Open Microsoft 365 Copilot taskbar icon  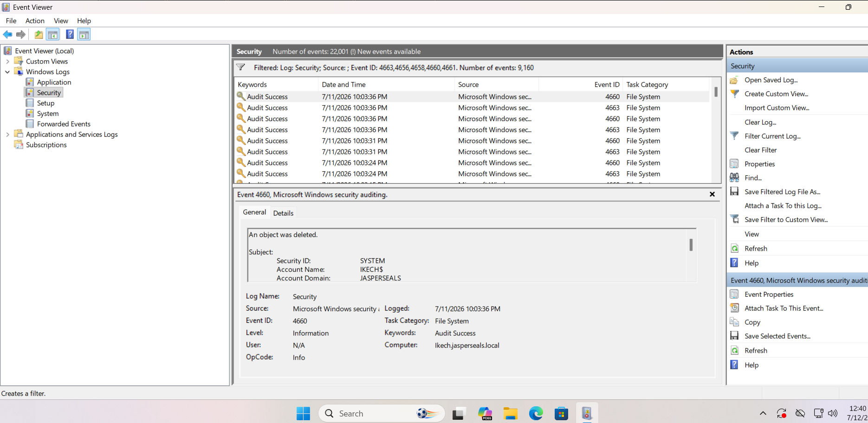coord(485,413)
